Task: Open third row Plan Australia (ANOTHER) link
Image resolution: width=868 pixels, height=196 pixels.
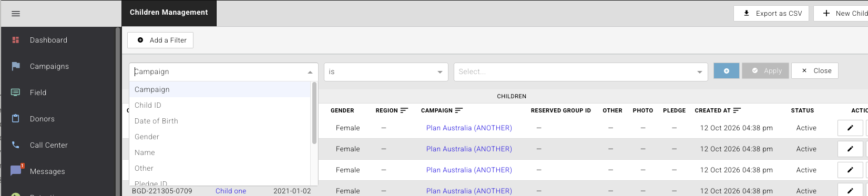Action: click(x=469, y=170)
